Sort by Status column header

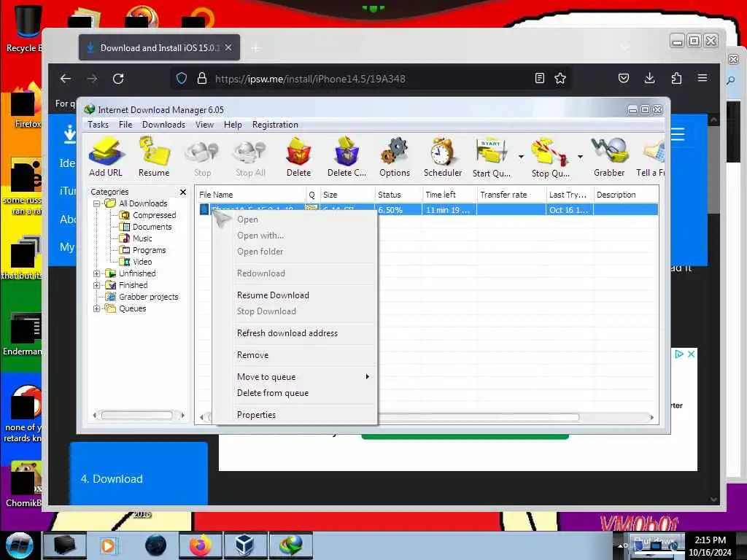[398, 195]
